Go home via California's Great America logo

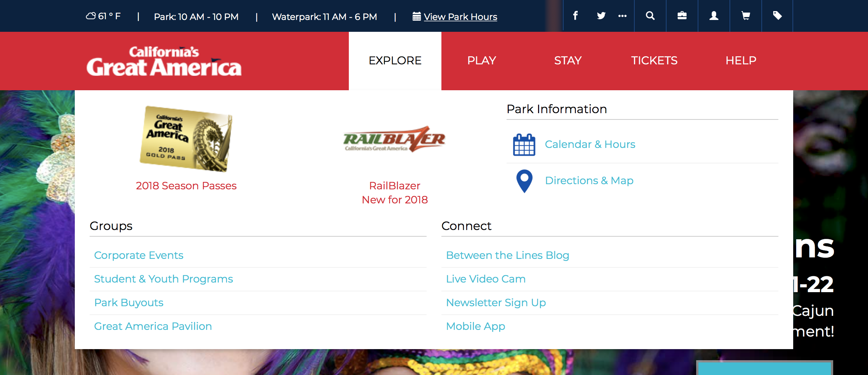coord(164,61)
